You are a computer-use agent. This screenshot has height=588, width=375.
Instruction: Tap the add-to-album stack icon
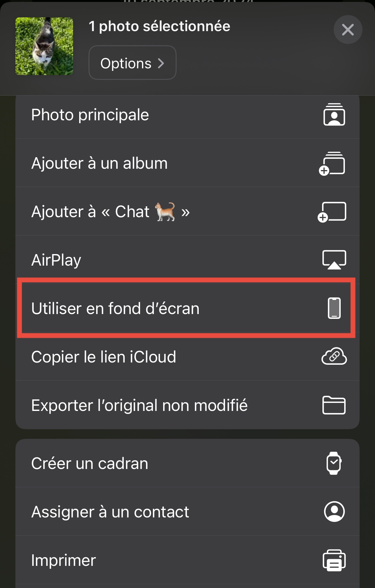coord(332,164)
